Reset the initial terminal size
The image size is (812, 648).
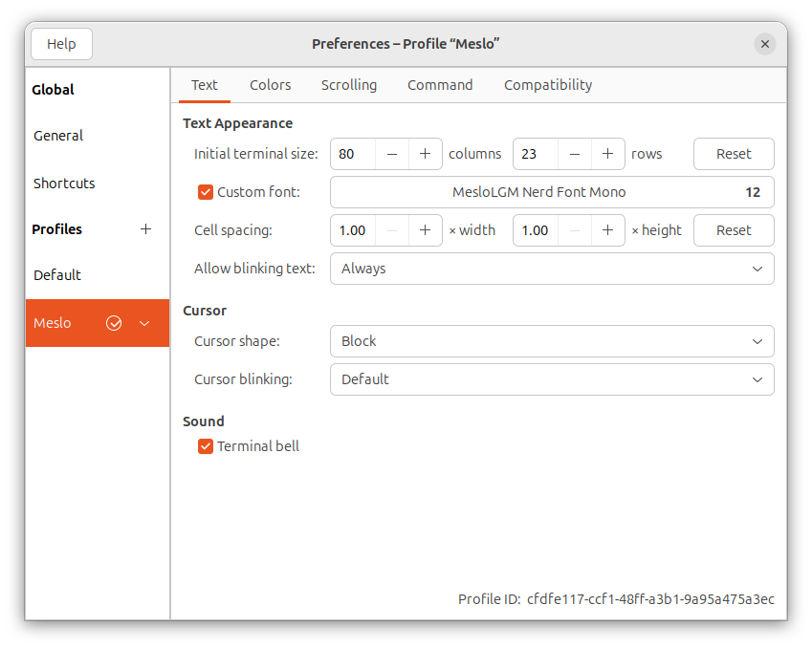click(x=734, y=154)
